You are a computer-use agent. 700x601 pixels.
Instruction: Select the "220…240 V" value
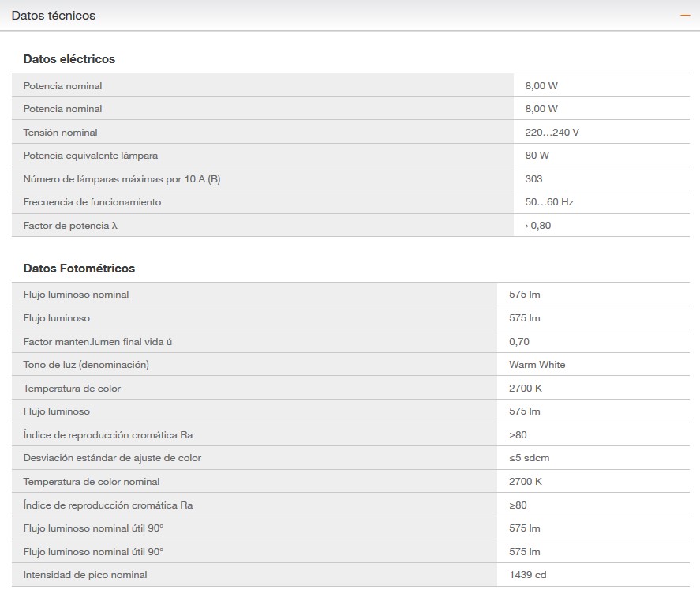(x=552, y=132)
